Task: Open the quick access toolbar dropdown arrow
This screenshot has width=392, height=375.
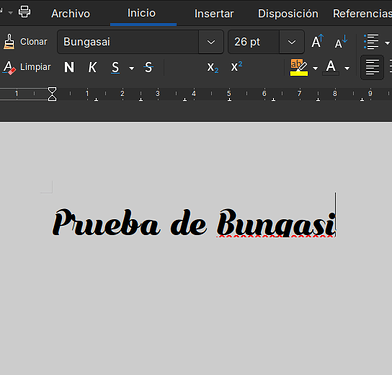Action: pos(10,13)
